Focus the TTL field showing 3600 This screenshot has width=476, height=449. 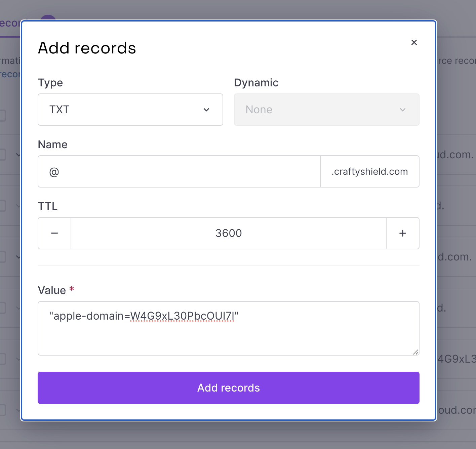pos(228,233)
